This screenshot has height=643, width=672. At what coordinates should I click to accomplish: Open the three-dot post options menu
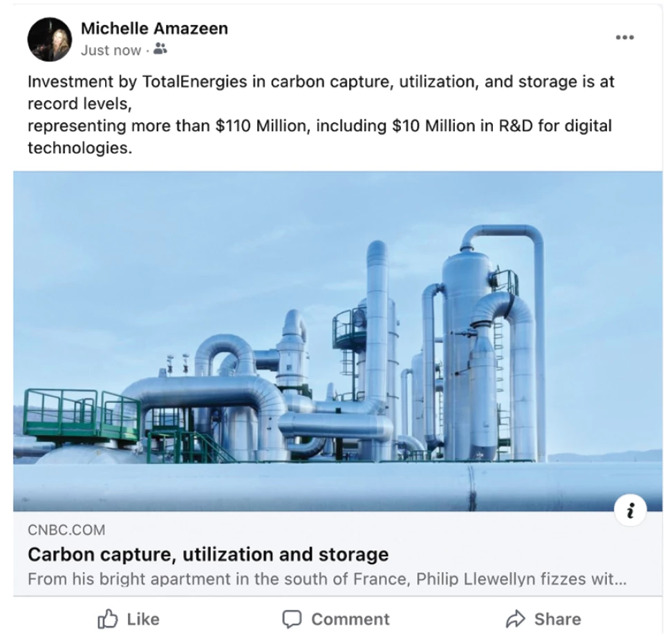coord(624,37)
